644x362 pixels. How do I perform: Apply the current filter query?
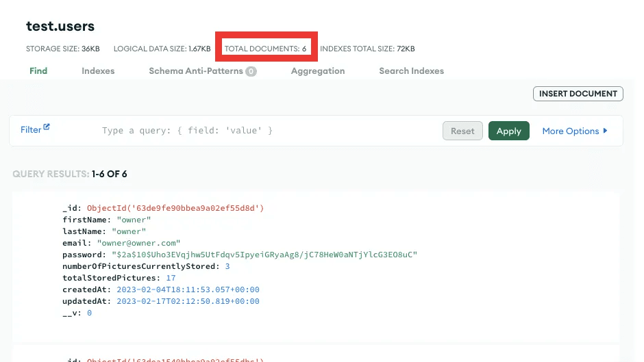pos(508,131)
